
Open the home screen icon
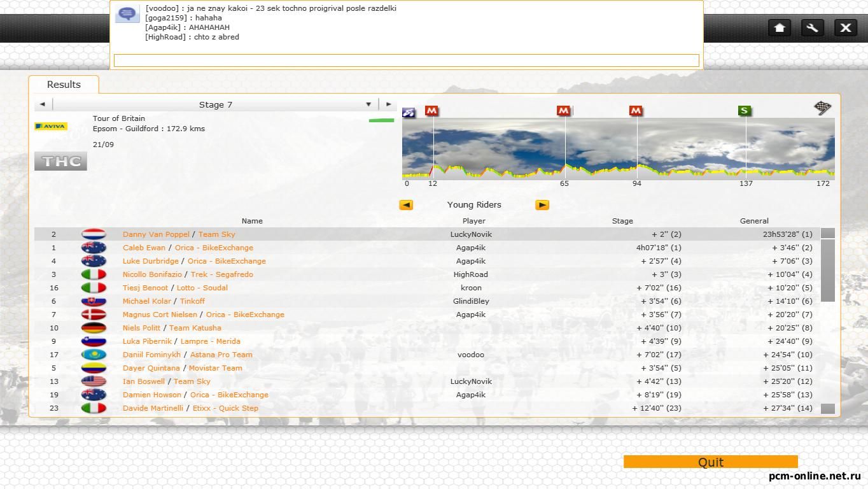[780, 27]
